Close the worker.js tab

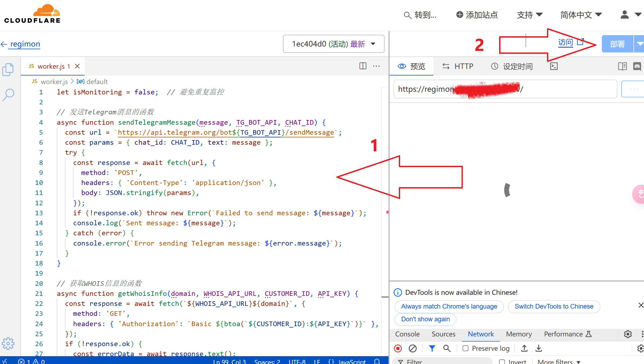tap(77, 66)
